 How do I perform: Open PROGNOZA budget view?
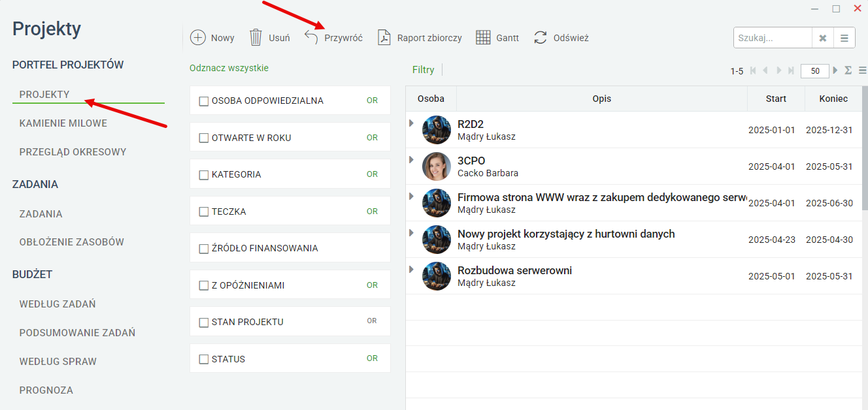46,390
